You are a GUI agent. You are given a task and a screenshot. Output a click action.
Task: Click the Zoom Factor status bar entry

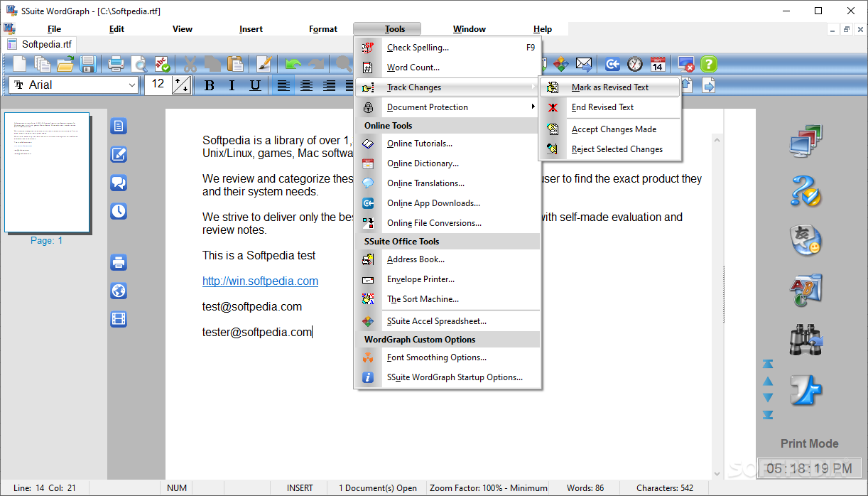pos(489,488)
